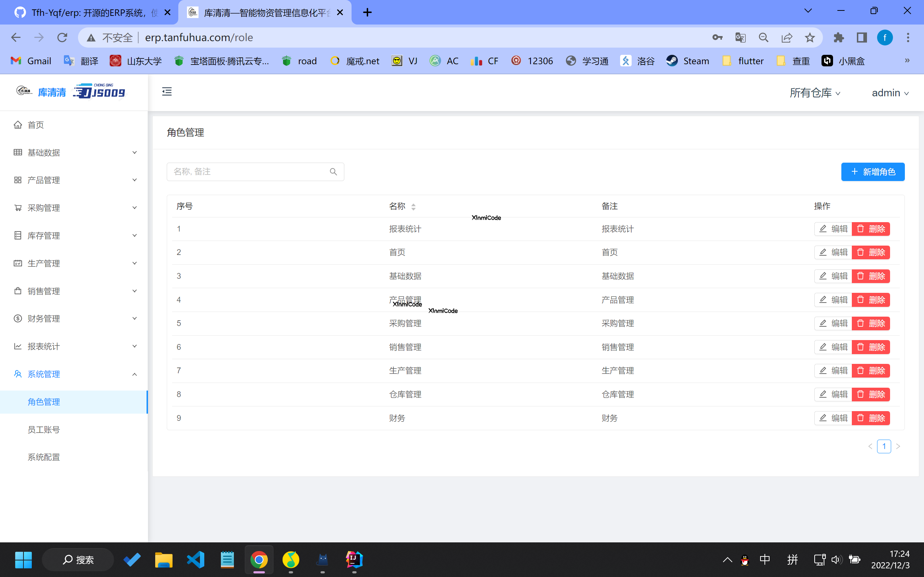Toggle sort order on the 名称 column

coord(414,206)
